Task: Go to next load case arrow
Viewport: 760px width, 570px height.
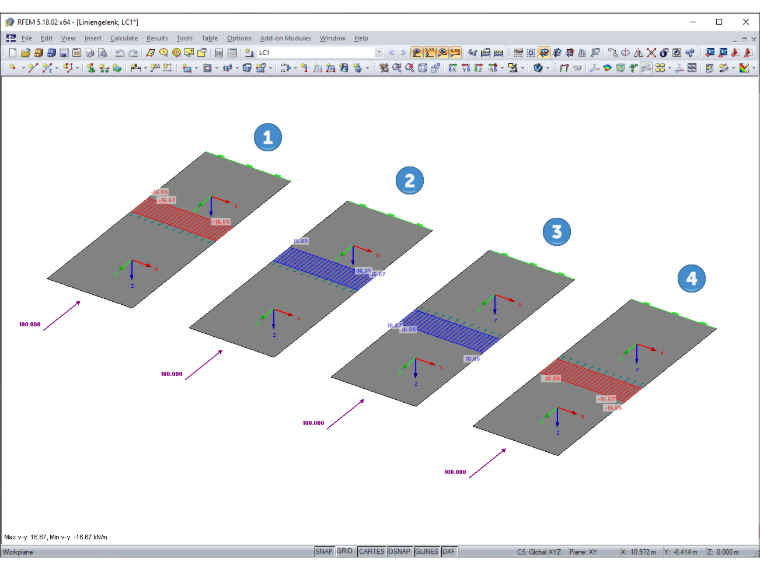Action: point(403,52)
